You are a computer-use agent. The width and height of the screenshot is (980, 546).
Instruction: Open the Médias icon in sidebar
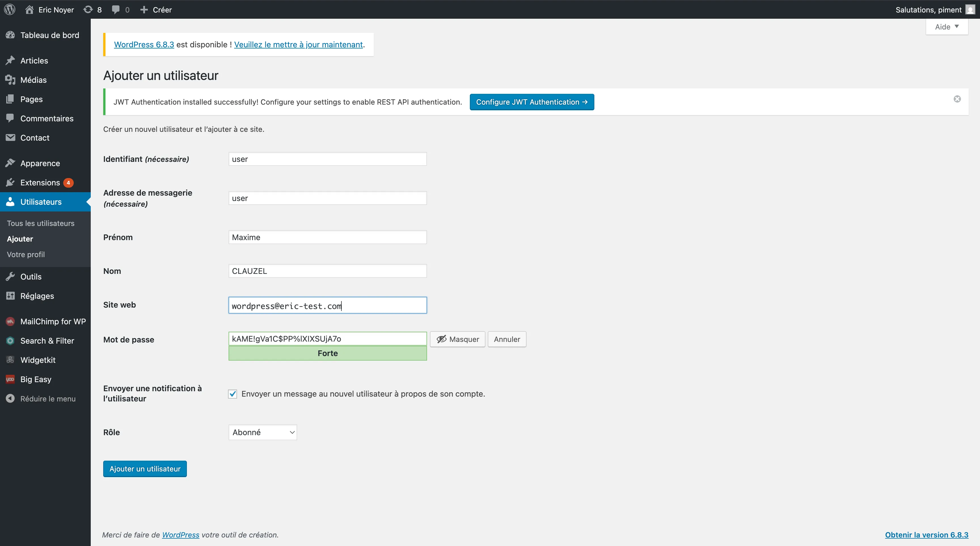pyautogui.click(x=10, y=80)
